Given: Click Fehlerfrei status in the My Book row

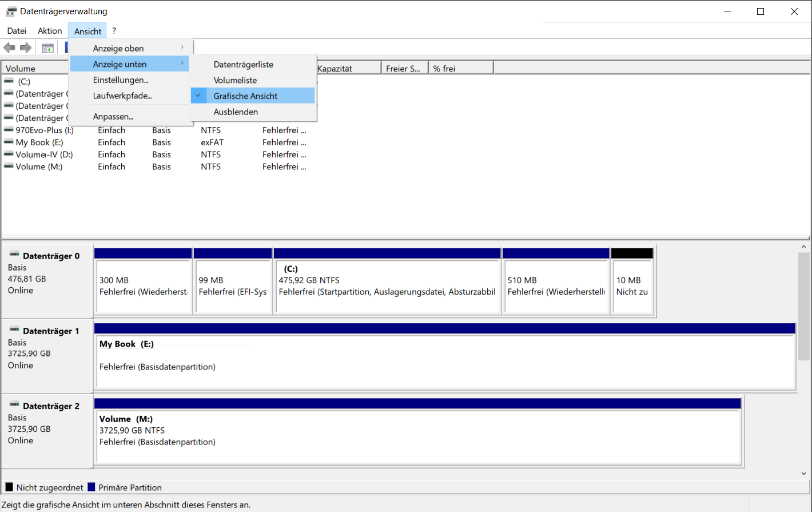Looking at the screenshot, I should 284,142.
